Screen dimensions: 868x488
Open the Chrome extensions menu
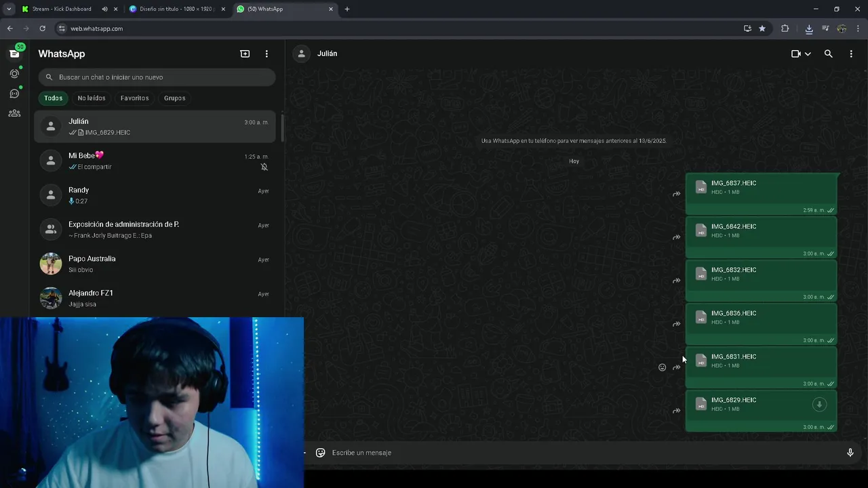click(785, 28)
